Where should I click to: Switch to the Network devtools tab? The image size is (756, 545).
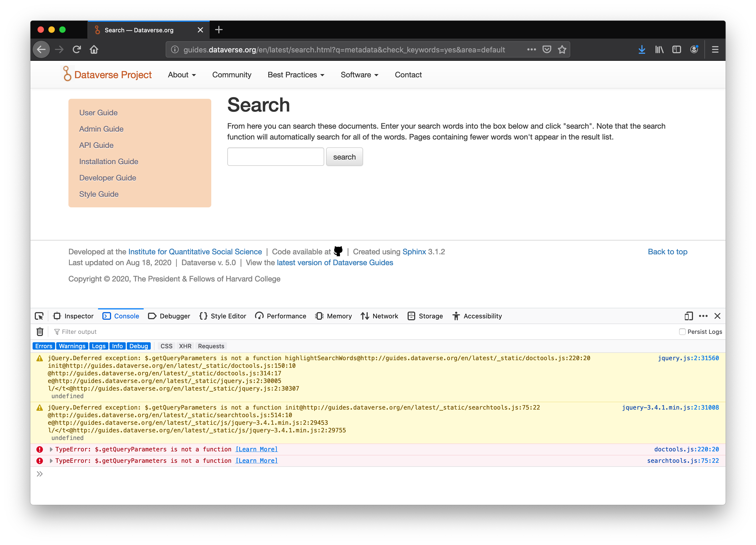(379, 316)
